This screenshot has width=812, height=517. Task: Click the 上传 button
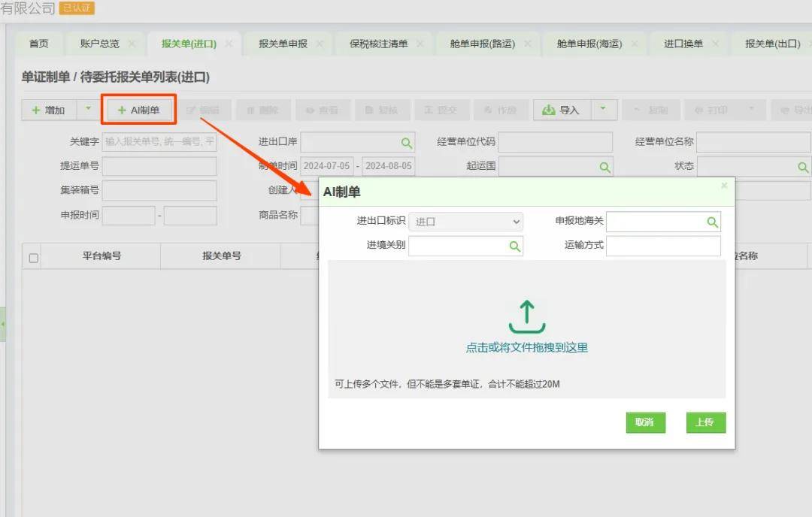coord(704,422)
